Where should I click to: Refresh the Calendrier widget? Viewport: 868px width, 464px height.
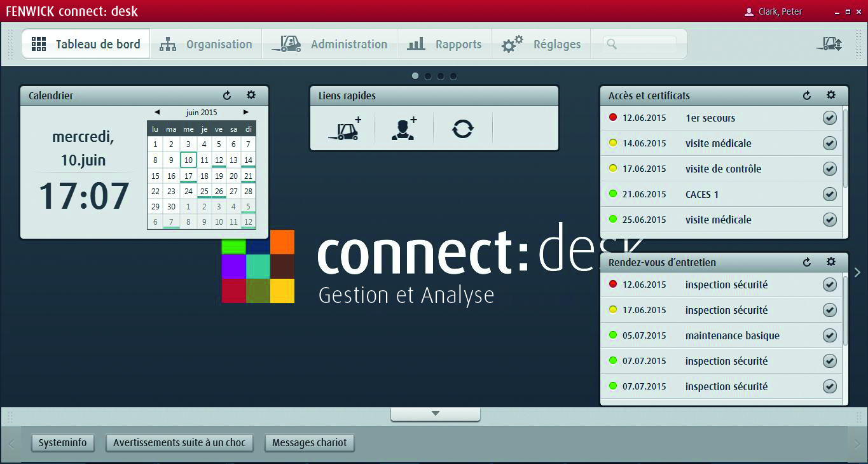[x=227, y=95]
